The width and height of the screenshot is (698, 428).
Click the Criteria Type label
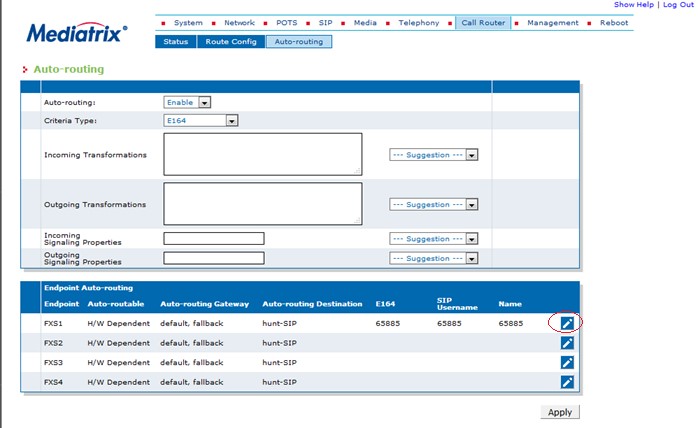[70, 121]
